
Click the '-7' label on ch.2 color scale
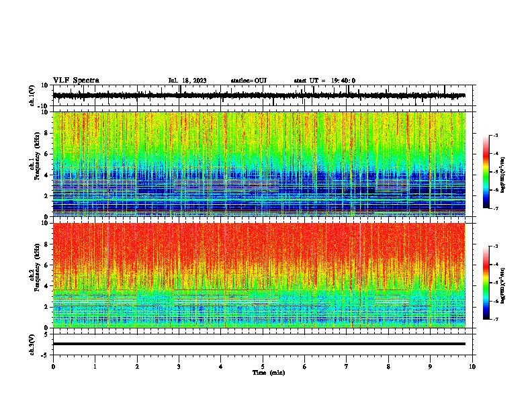pos(496,319)
